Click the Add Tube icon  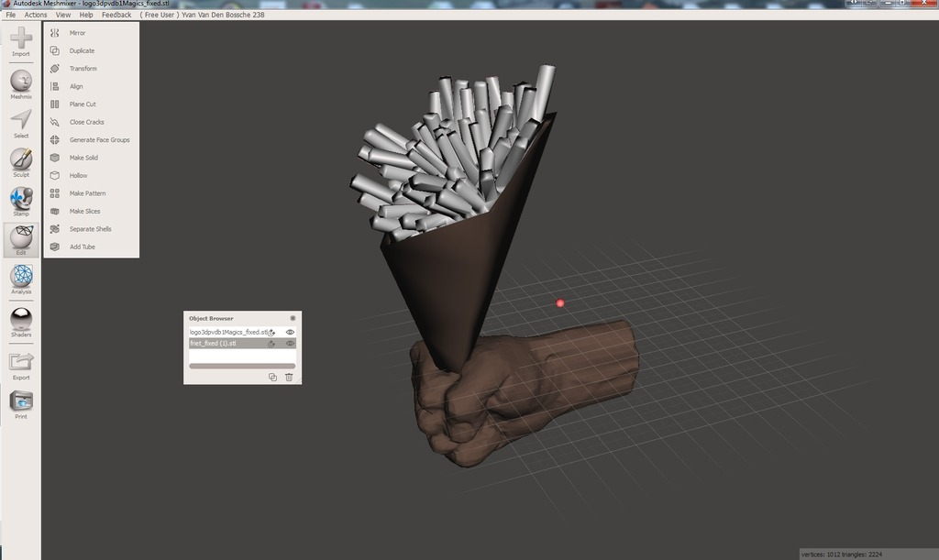pyautogui.click(x=54, y=247)
